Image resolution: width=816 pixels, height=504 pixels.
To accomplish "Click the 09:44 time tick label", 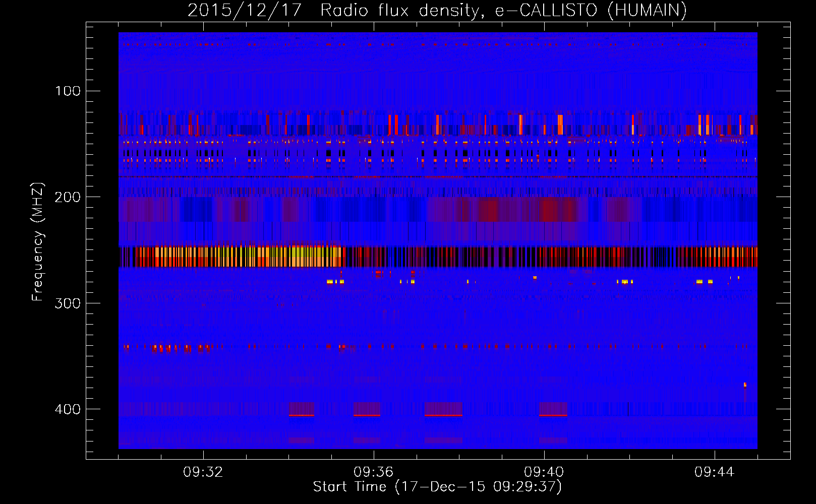I will (715, 472).
